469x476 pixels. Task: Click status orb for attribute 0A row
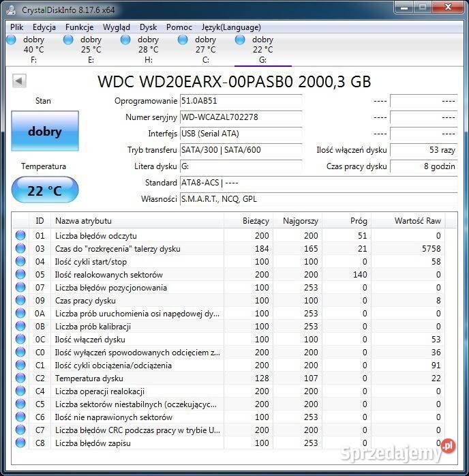click(20, 313)
